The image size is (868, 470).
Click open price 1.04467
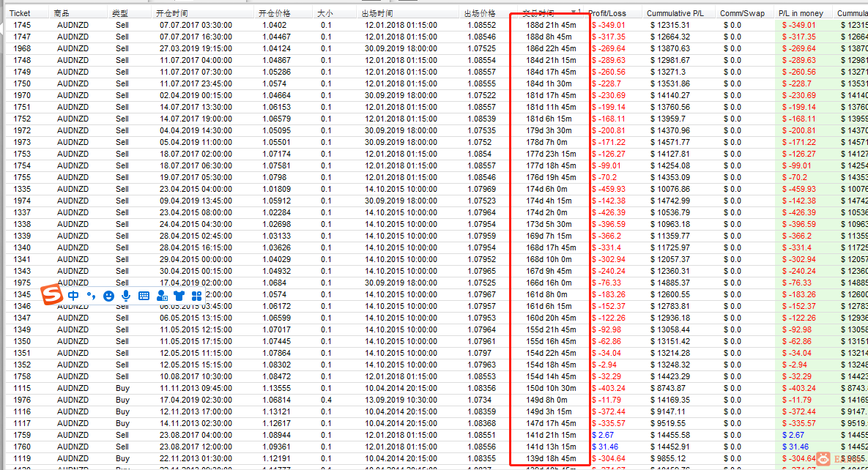[x=276, y=37]
